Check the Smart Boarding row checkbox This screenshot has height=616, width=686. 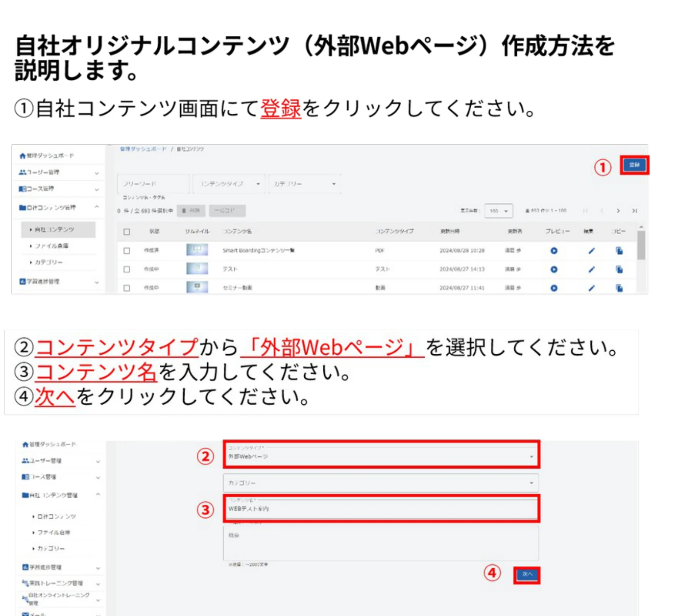click(127, 251)
